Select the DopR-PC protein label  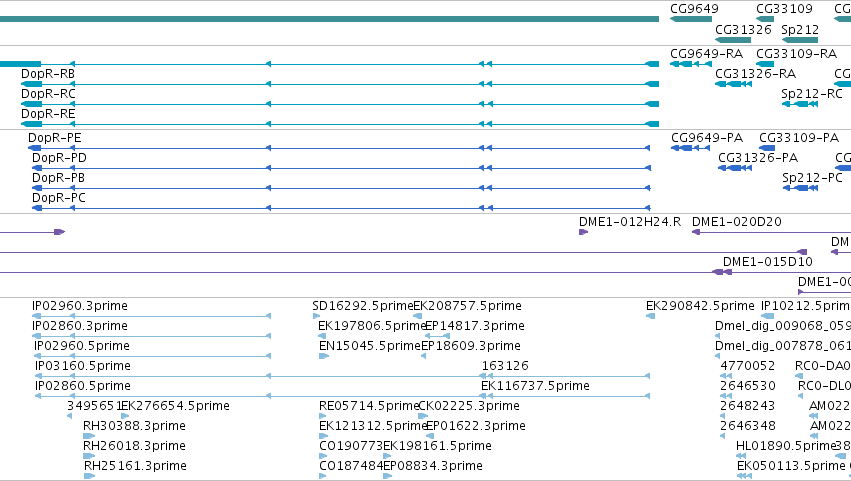59,198
